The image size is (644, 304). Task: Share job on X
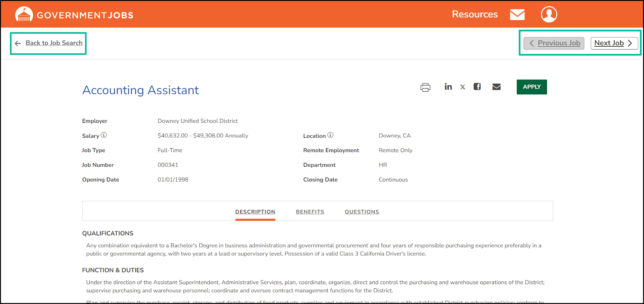pyautogui.click(x=463, y=87)
